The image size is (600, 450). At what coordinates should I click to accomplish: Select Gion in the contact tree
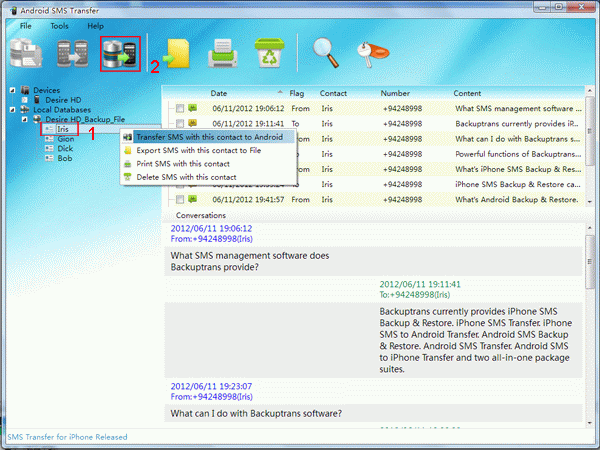coord(65,139)
